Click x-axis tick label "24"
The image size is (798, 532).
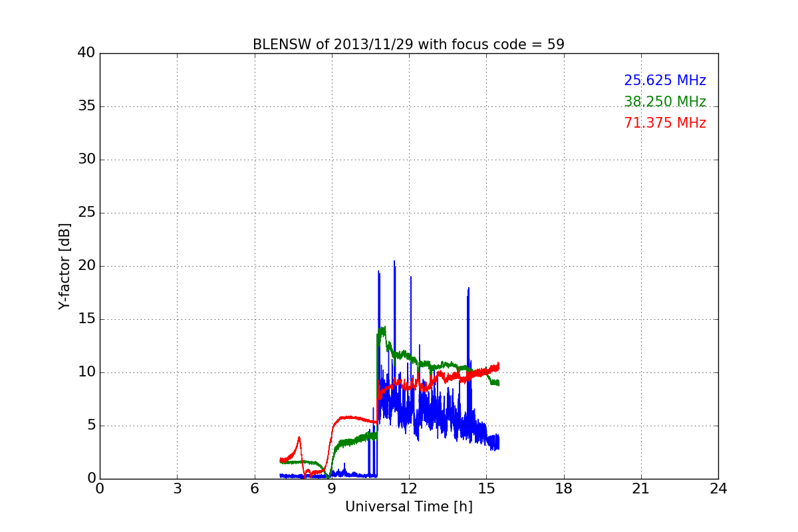[x=718, y=489]
